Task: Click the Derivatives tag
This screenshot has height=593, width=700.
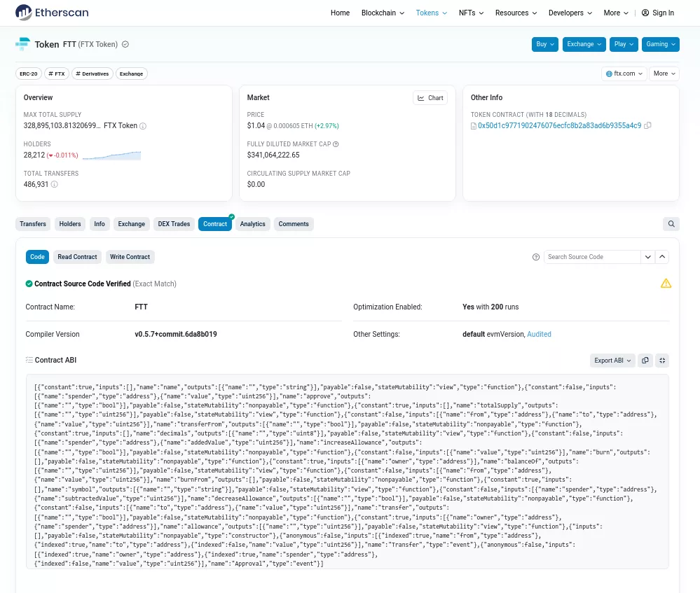Action: pos(92,74)
